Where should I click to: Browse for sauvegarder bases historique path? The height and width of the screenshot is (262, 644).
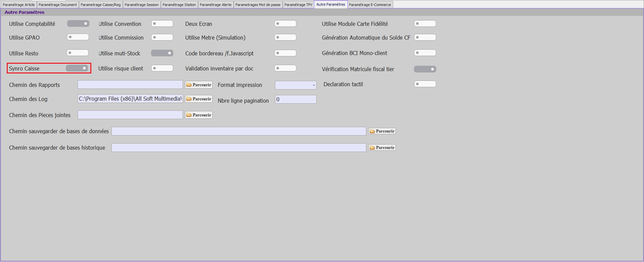[382, 148]
